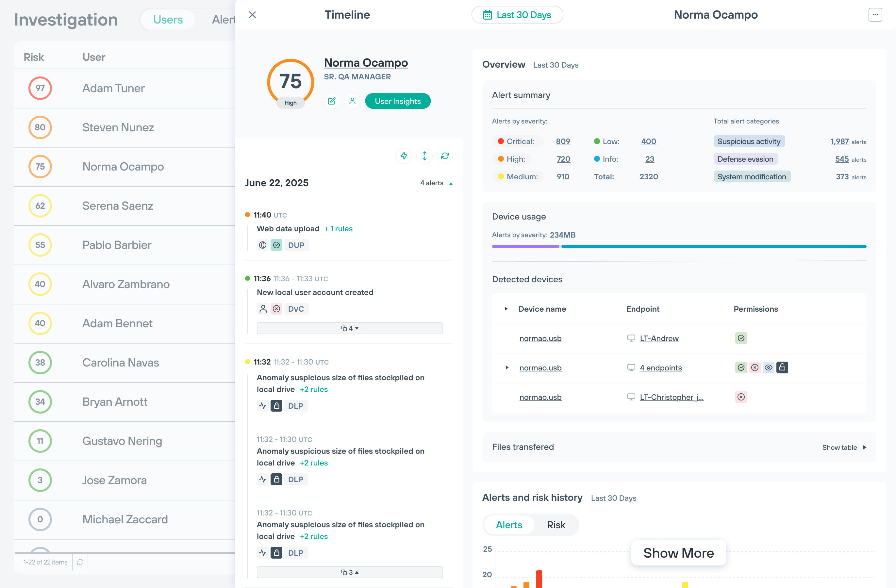The image size is (896, 588).
Task: Click the vertical arrows sort icon
Action: 424,156
